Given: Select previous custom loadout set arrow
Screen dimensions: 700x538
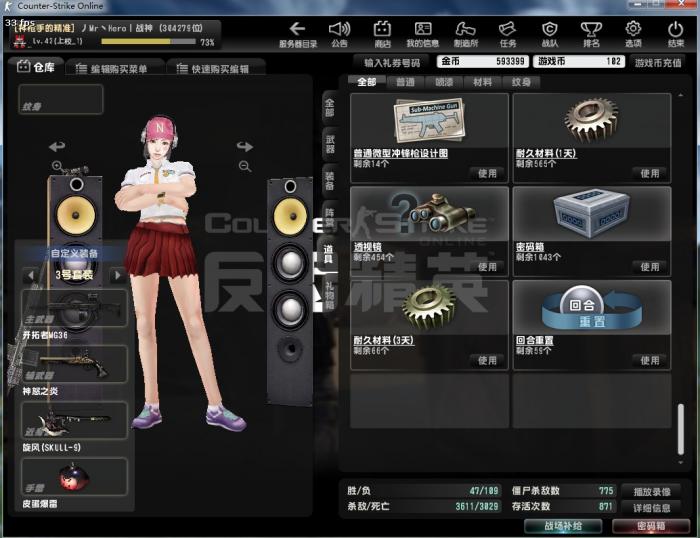Looking at the screenshot, I should point(30,275).
